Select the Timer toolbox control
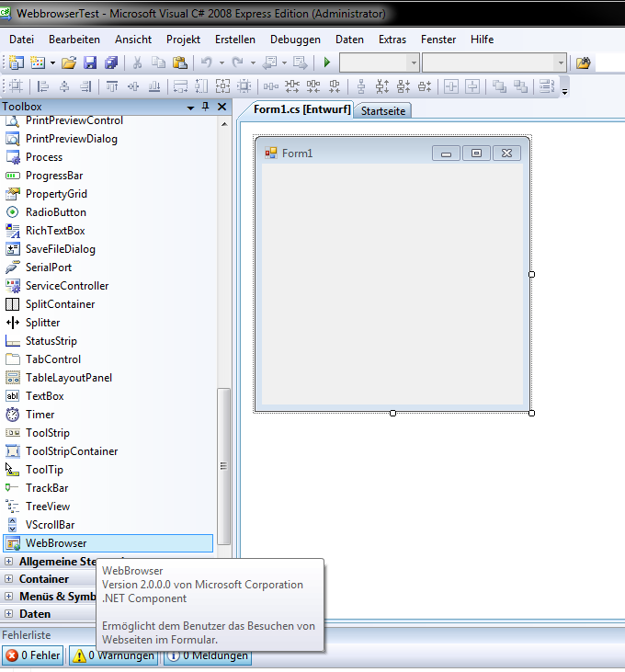625x672 pixels. pyautogui.click(x=108, y=415)
